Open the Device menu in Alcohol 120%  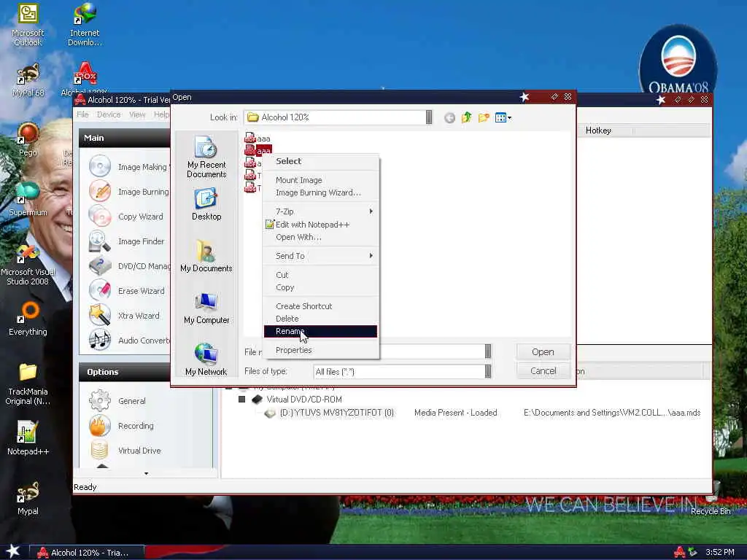point(109,114)
